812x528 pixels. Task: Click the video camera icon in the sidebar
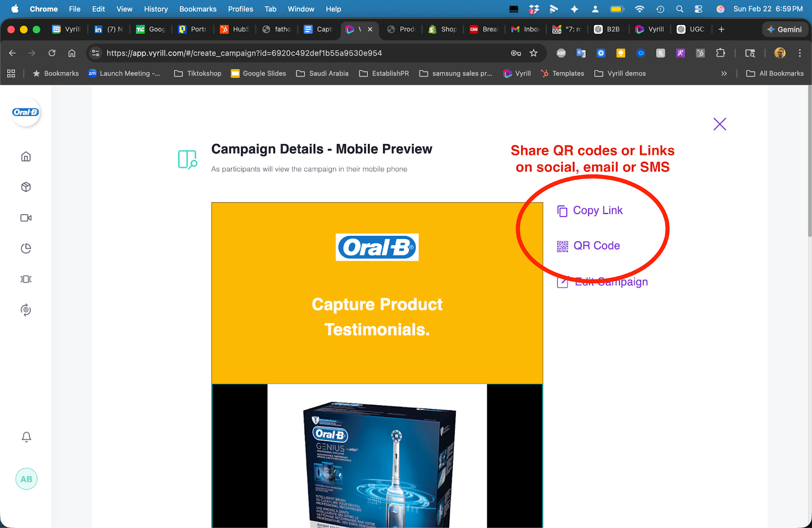click(x=25, y=218)
